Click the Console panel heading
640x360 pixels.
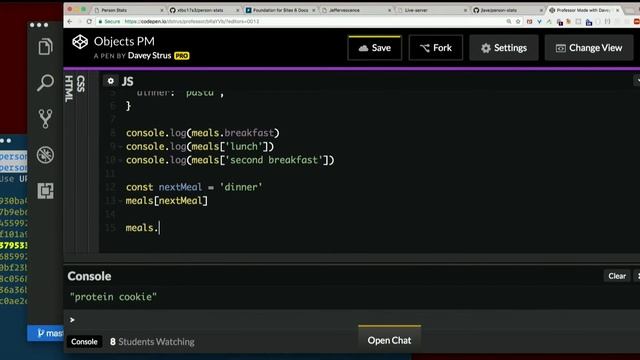coord(89,276)
